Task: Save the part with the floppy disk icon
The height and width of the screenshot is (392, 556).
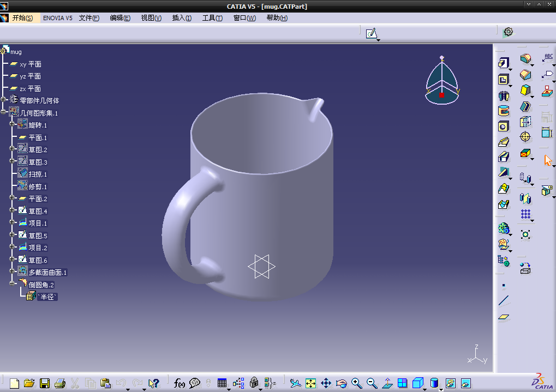Action: (x=45, y=383)
